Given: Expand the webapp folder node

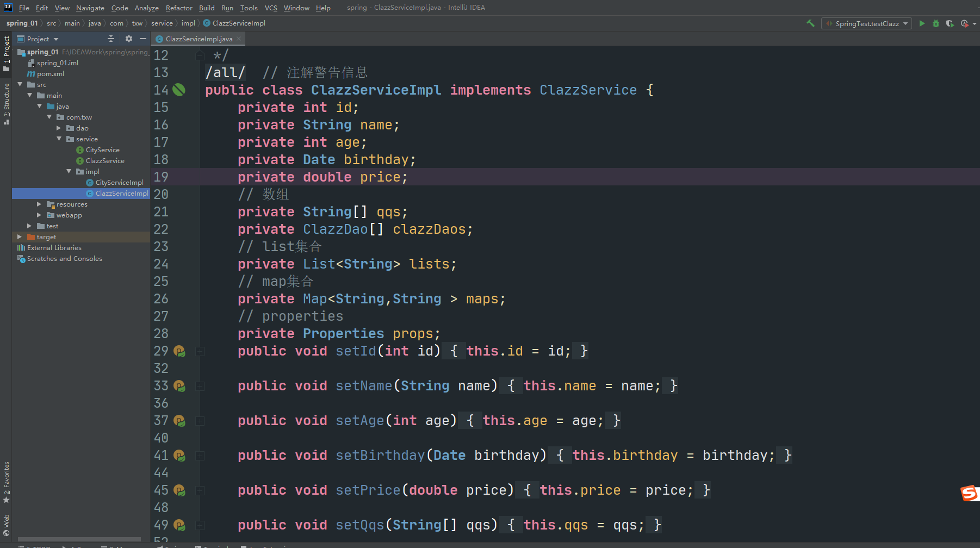Looking at the screenshot, I should [39, 215].
